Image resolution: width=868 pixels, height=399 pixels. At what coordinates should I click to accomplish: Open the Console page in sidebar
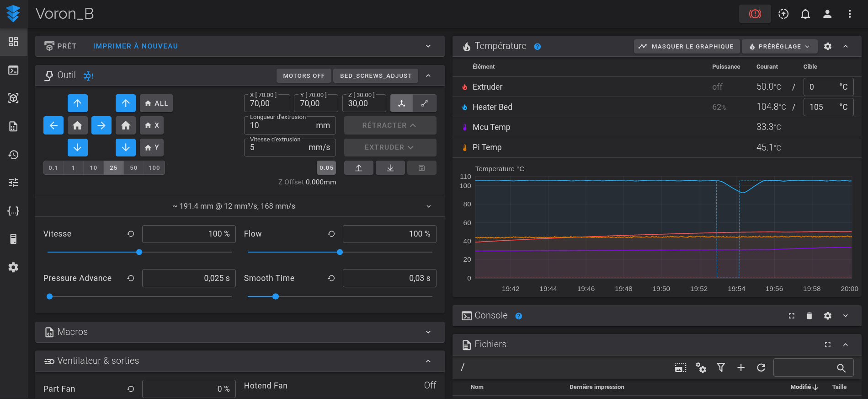coord(13,70)
